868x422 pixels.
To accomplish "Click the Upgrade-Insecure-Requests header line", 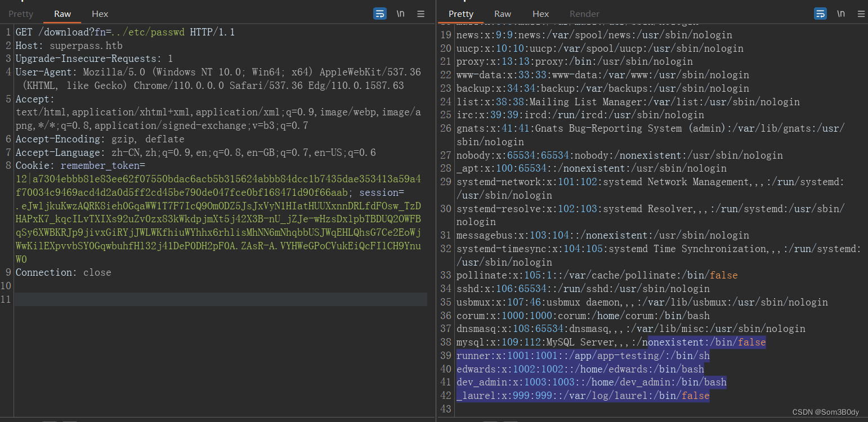I will (x=94, y=59).
